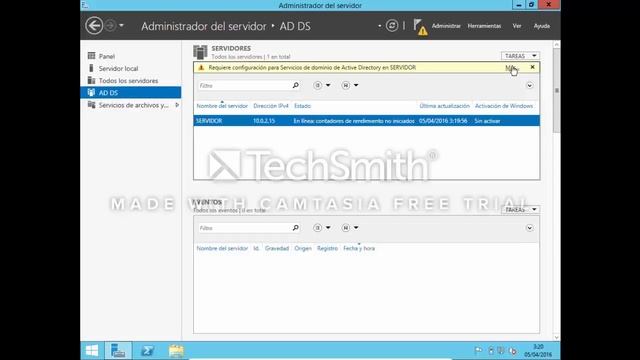Click the Servidores filter input field

click(x=244, y=85)
